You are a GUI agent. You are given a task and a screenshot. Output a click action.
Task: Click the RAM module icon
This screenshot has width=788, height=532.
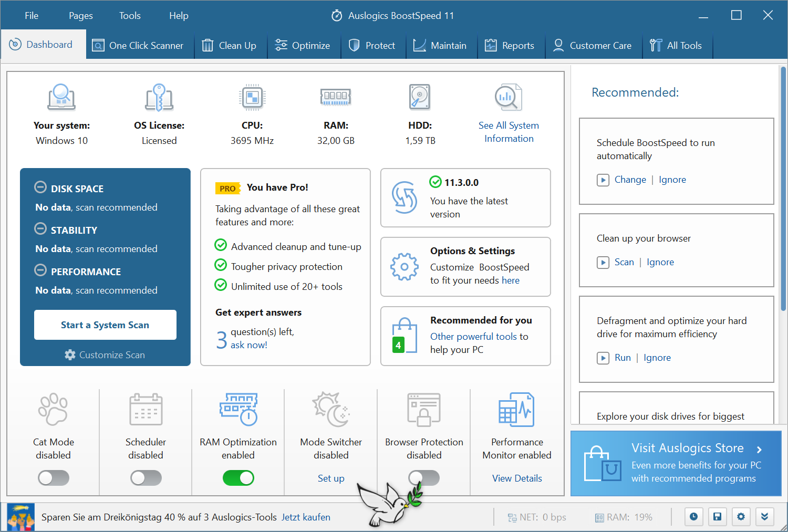click(336, 97)
